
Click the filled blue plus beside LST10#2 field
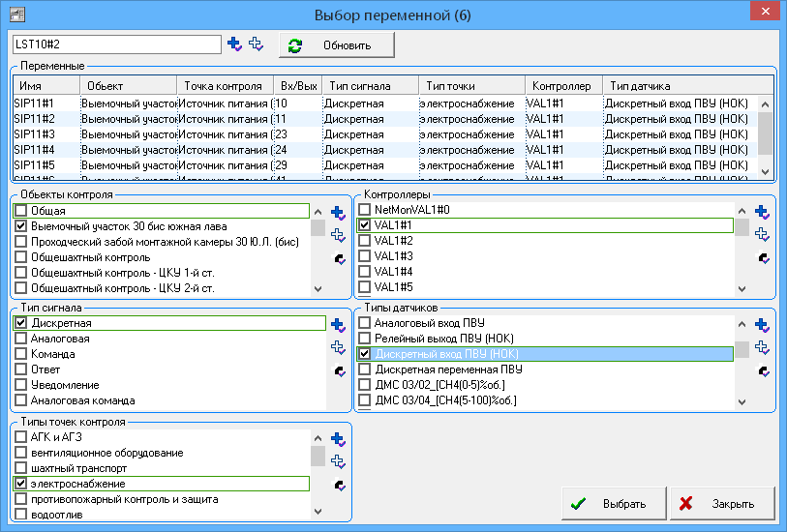point(234,44)
